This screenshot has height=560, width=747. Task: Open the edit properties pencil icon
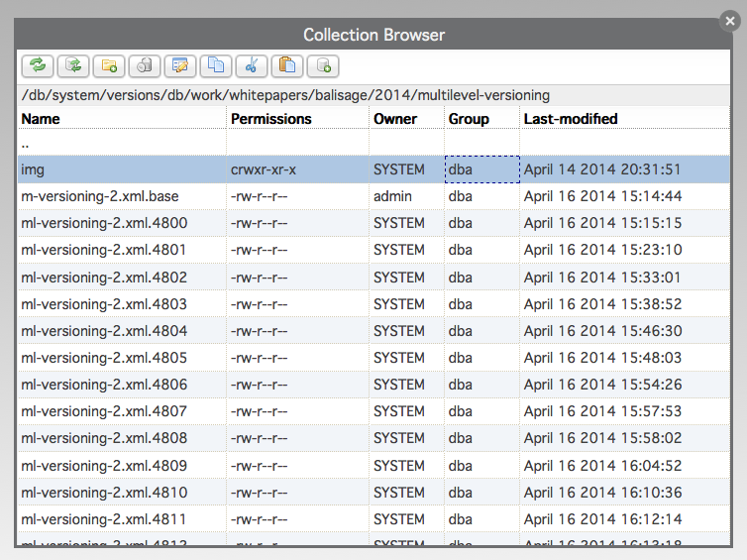point(180,65)
